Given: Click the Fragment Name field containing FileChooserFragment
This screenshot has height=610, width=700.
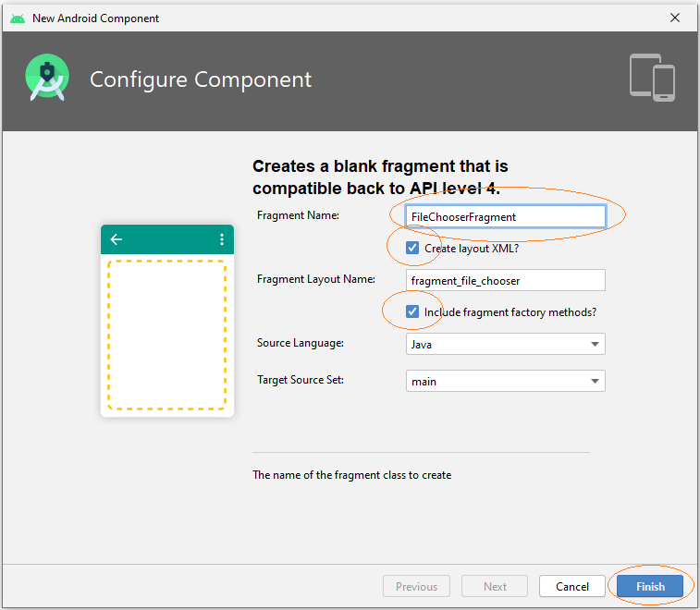Looking at the screenshot, I should [x=506, y=217].
